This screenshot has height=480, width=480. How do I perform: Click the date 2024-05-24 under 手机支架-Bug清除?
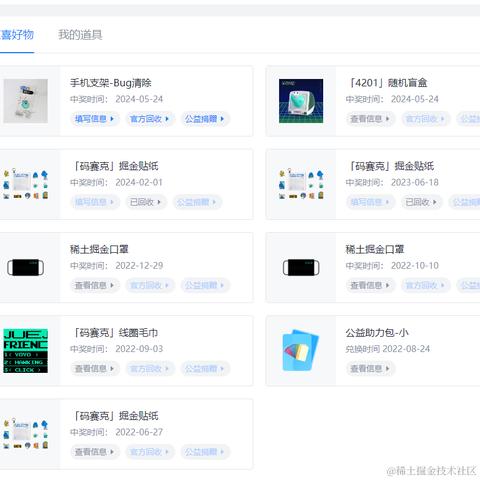click(139, 99)
